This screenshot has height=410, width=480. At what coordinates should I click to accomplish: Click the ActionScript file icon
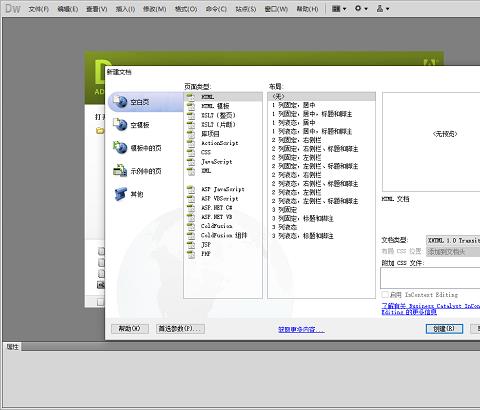point(191,143)
